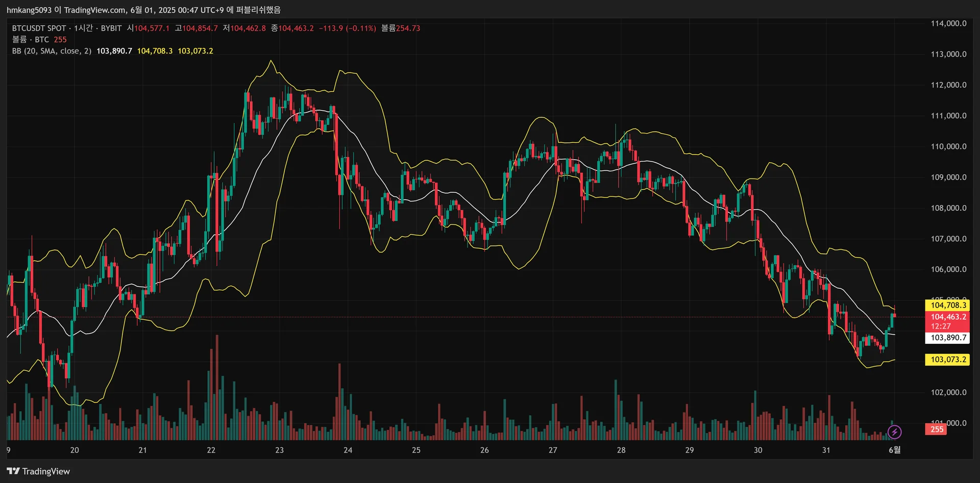Viewport: 980px width, 483px height.
Task: Click the date label 31 on time axis
Action: coord(826,450)
